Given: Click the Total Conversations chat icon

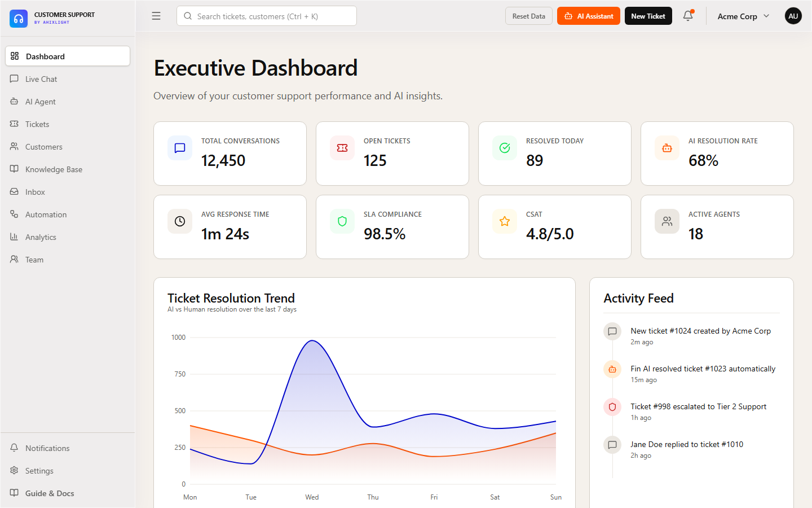Looking at the screenshot, I should [180, 148].
